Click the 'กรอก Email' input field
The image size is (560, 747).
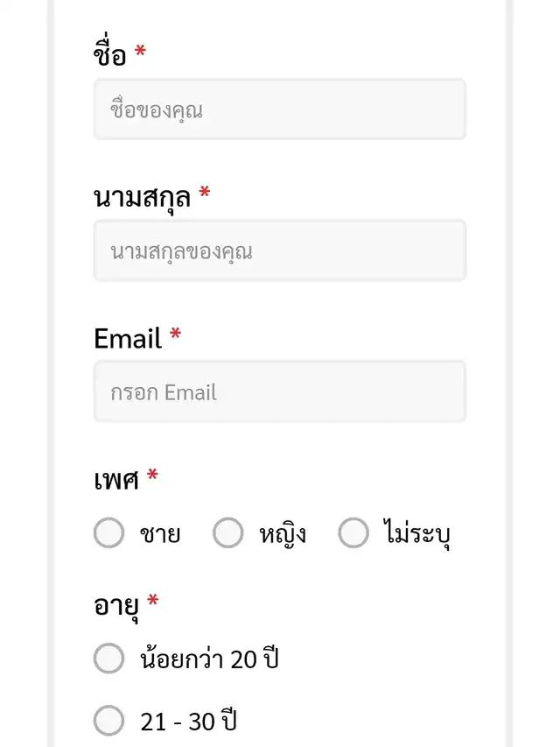pos(279,391)
